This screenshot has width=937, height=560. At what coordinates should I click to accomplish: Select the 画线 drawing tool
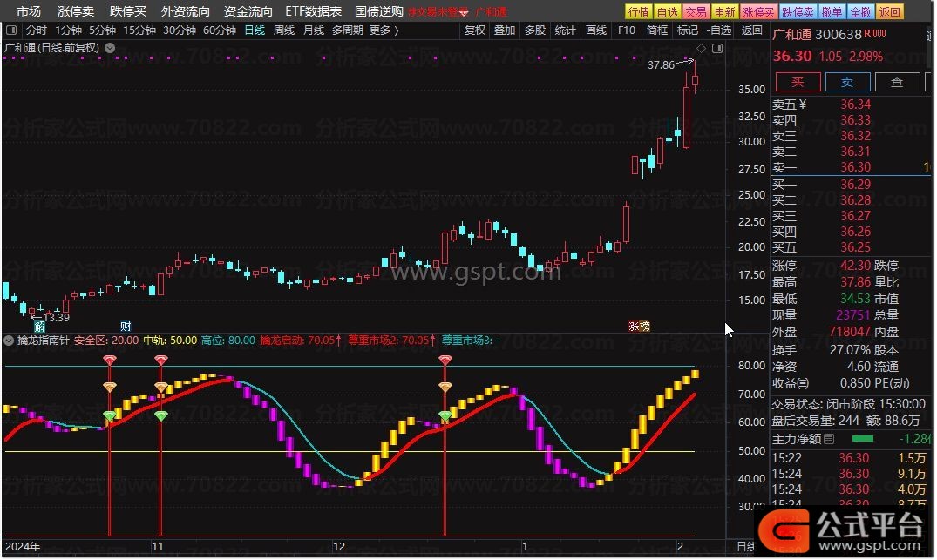(x=596, y=30)
